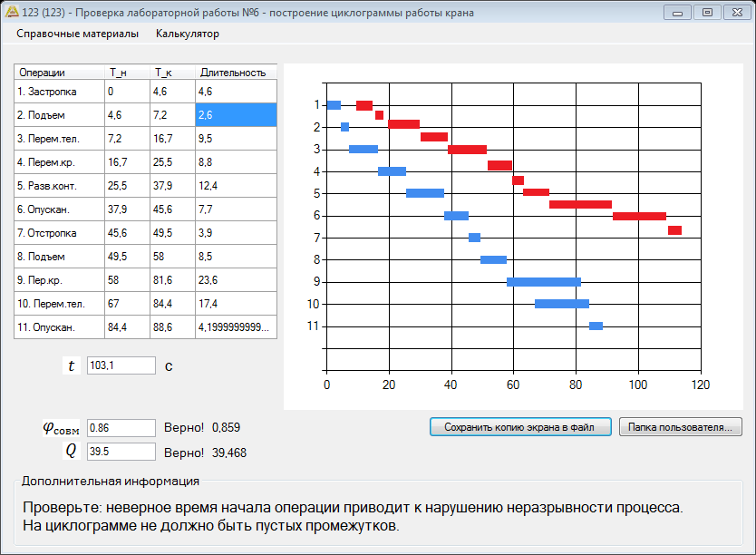The width and height of the screenshot is (756, 555).
Task: Click the Q value input field
Action: click(121, 452)
